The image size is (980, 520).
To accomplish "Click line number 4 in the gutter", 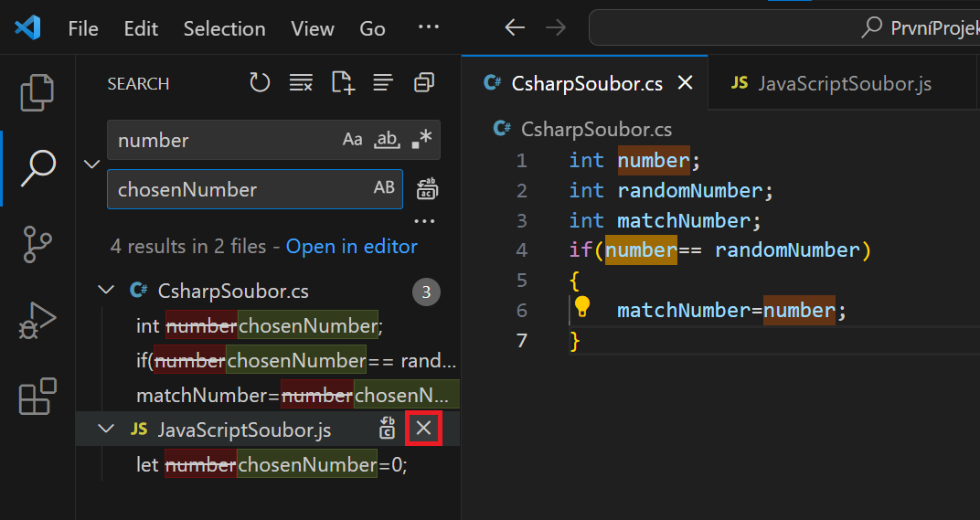I will [x=521, y=250].
